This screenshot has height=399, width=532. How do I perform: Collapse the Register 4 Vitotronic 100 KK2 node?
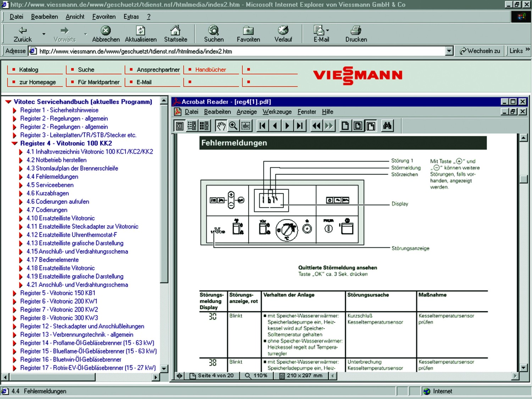click(x=15, y=143)
